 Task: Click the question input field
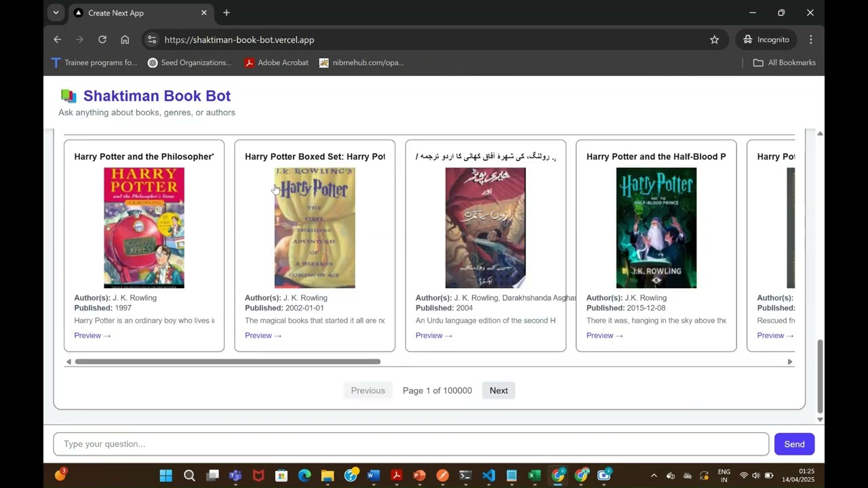tap(407, 444)
